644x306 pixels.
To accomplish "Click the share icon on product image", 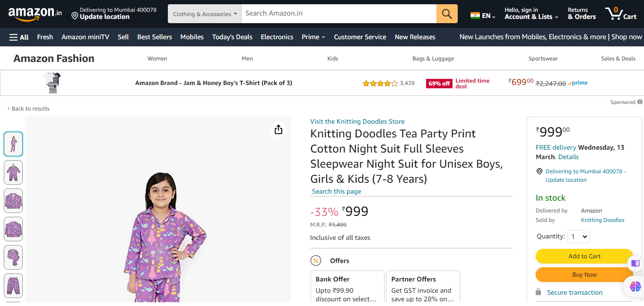I will (278, 129).
